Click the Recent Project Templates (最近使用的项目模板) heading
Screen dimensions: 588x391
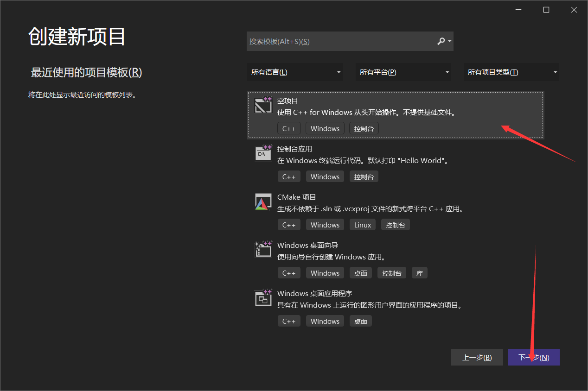pyautogui.click(x=86, y=72)
